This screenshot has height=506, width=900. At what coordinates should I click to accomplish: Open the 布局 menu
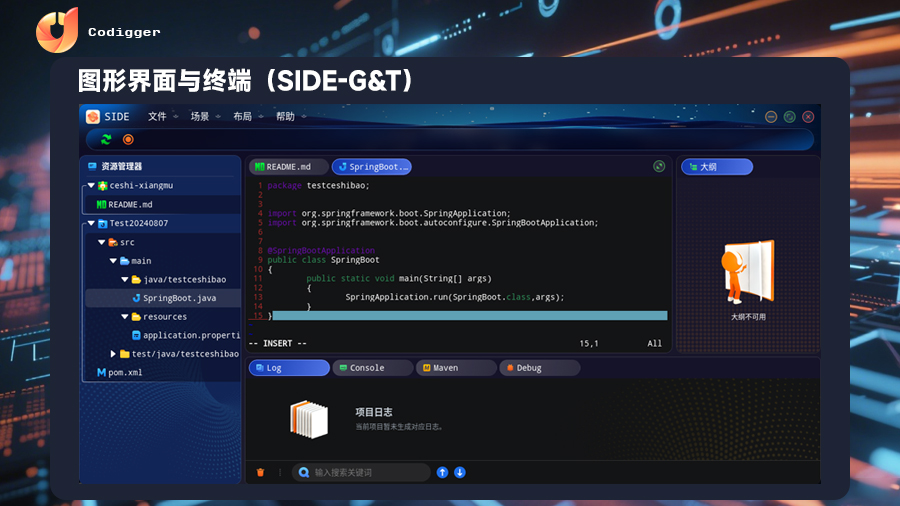[248, 116]
